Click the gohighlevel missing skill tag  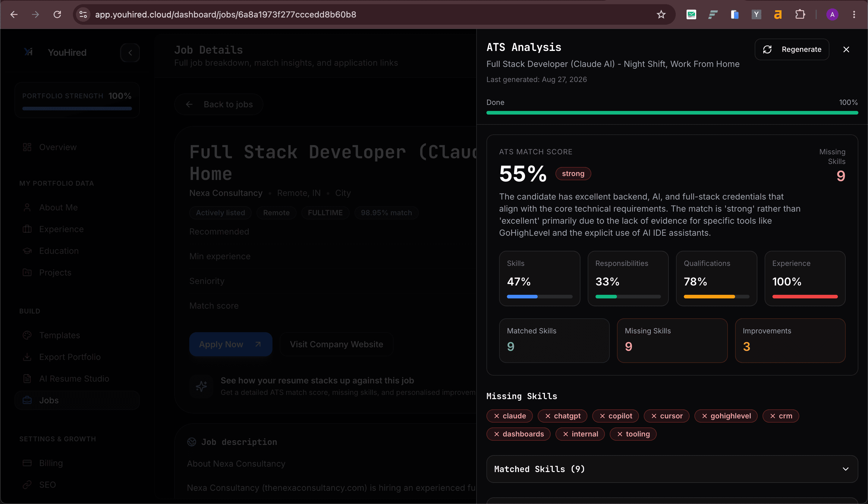(726, 416)
